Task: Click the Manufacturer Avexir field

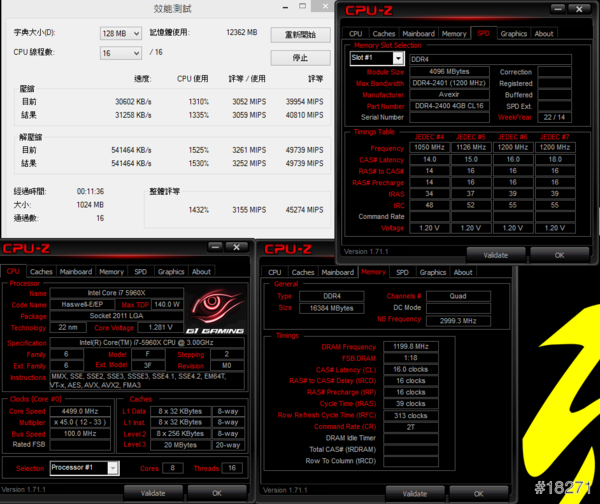Action: tap(450, 94)
